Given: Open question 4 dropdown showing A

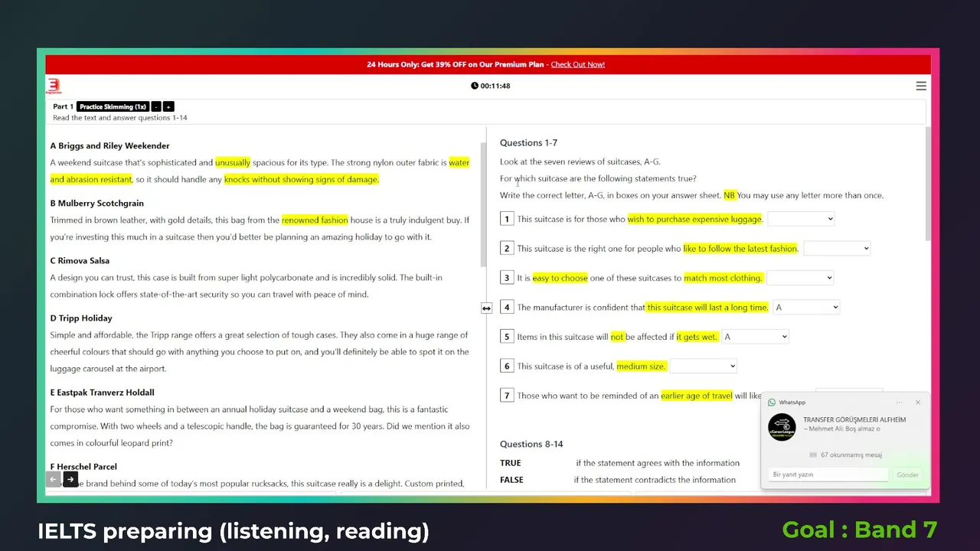Looking at the screenshot, I should click(x=806, y=307).
